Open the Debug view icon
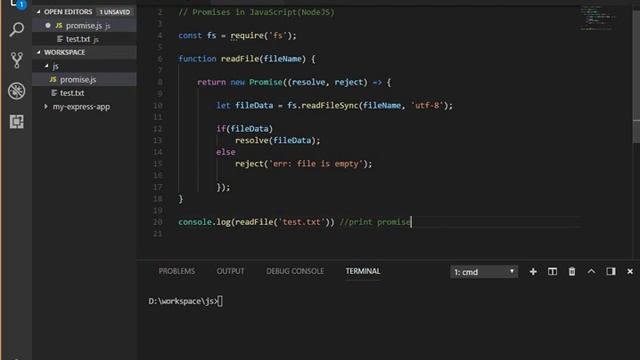 (17, 91)
